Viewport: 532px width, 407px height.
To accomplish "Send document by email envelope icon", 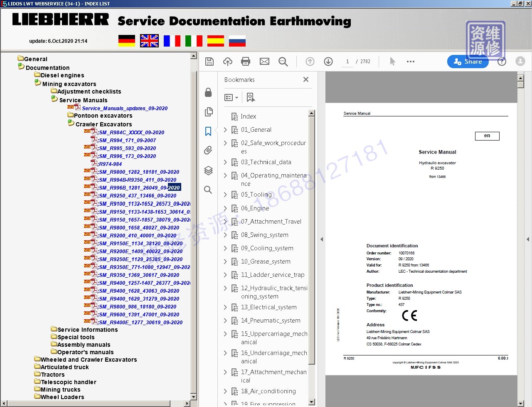I will tap(264, 62).
